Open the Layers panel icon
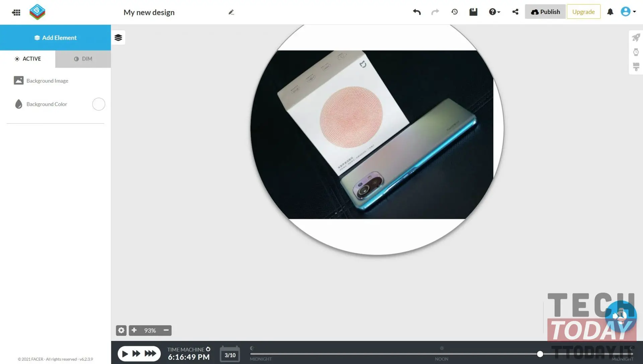643x364 pixels. pyautogui.click(x=118, y=37)
